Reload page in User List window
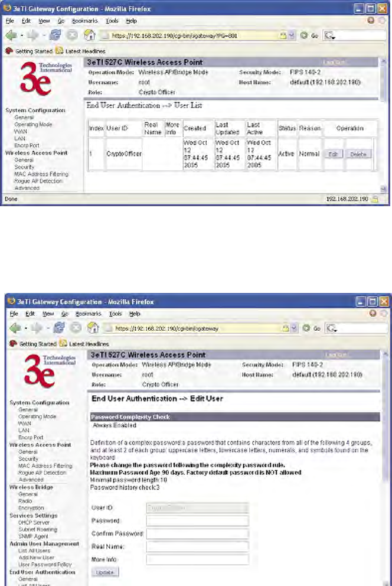This screenshot has height=586, width=392. [55, 35]
